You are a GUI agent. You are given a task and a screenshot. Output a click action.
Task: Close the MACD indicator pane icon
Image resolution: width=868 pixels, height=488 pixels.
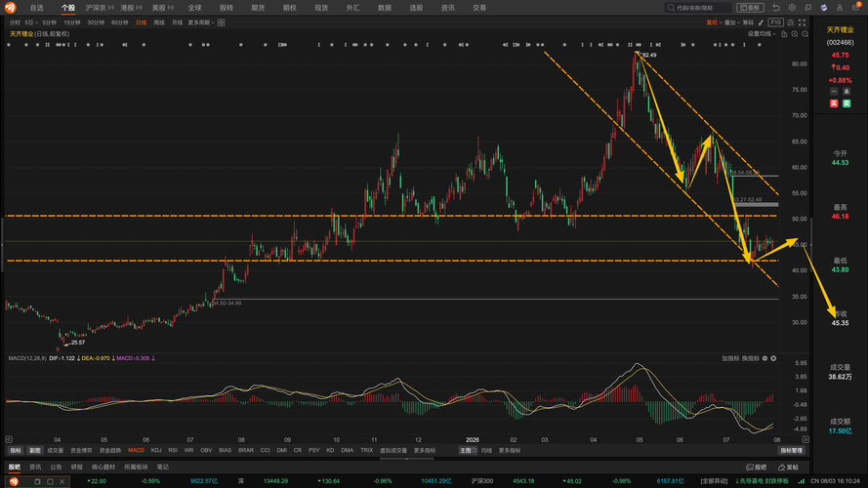tap(773, 358)
